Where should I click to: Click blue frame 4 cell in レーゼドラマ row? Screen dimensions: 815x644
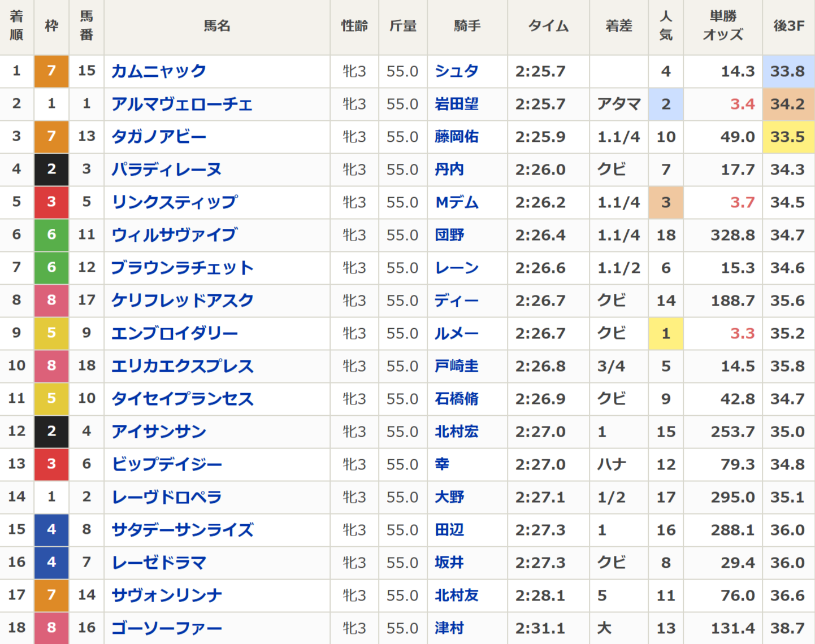tap(51, 563)
